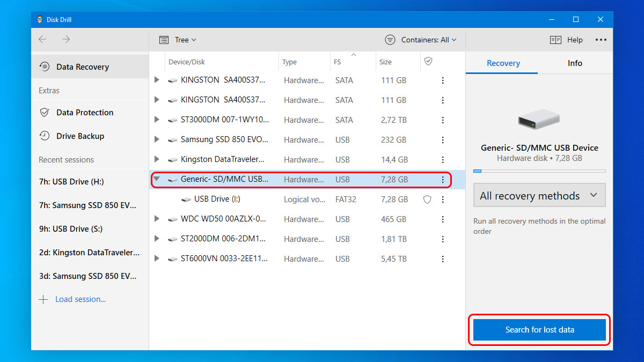Sort by the Size column header

tap(385, 62)
